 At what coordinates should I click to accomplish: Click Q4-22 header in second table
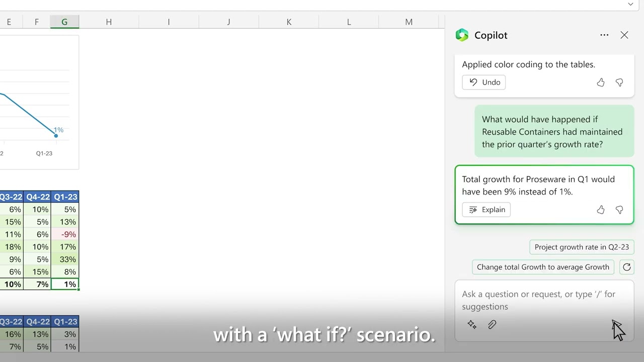click(x=37, y=322)
